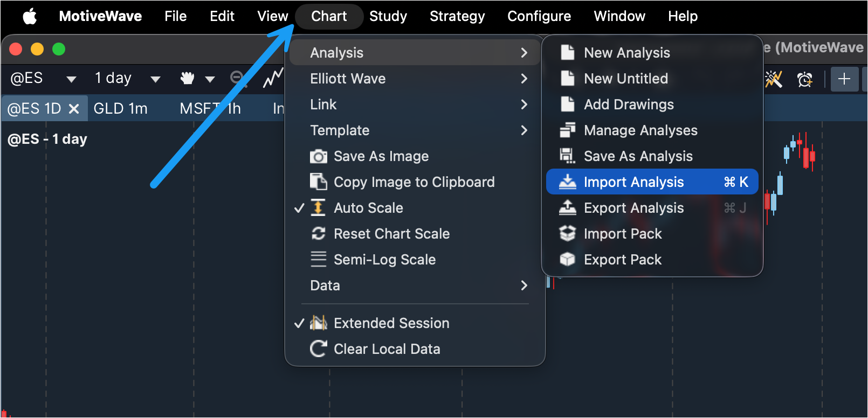Close the @ES 1D tab

[x=74, y=109]
